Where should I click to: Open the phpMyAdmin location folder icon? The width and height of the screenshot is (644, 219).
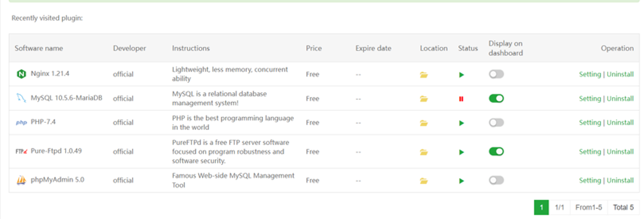424,181
